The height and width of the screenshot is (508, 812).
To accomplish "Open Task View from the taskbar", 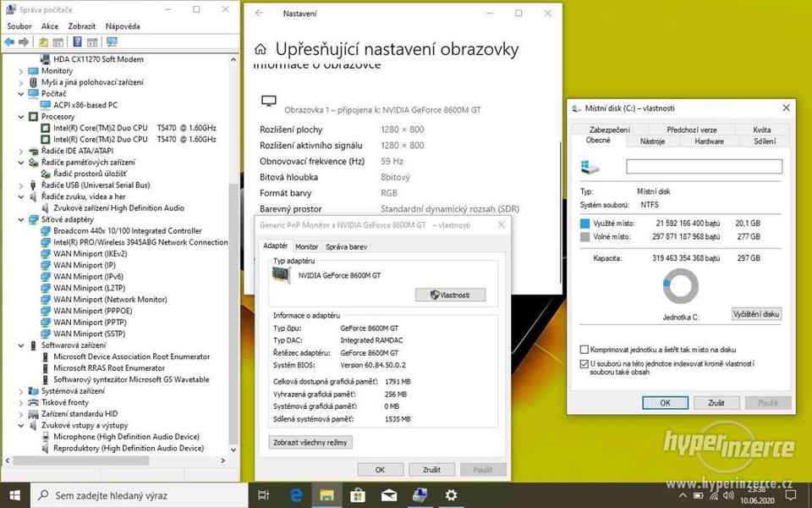I will [x=264, y=495].
